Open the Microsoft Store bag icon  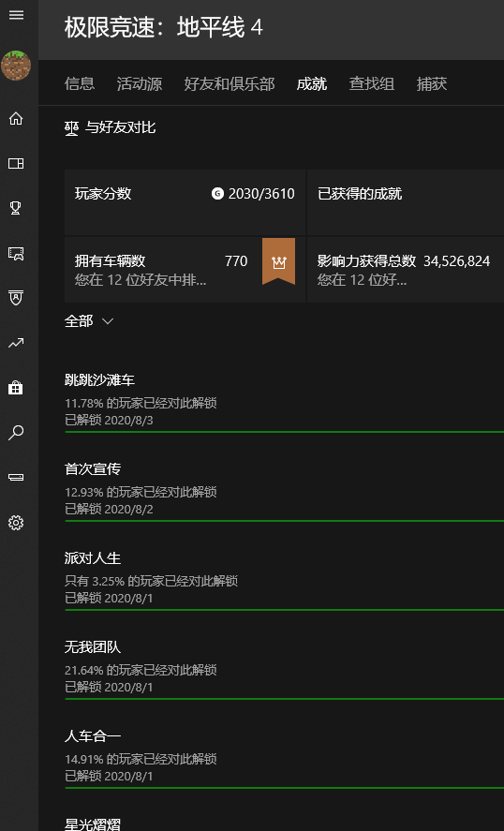pyautogui.click(x=16, y=388)
